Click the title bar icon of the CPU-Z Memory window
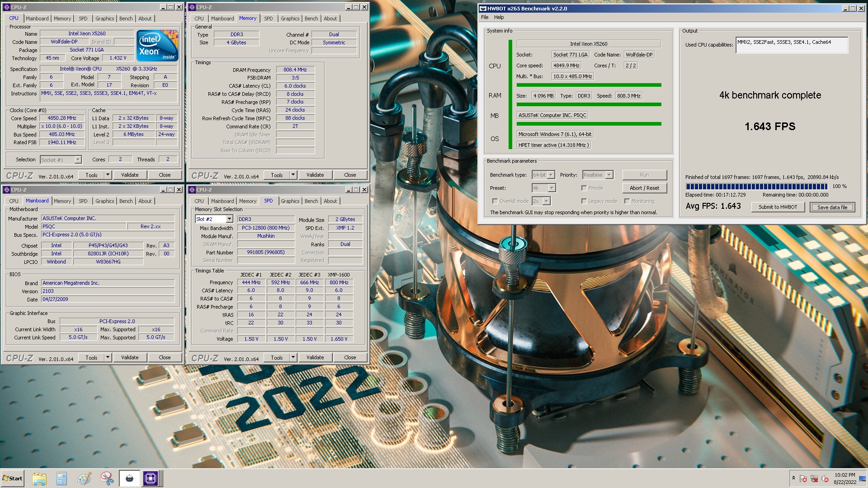Viewport: 868px width, 488px height. pyautogui.click(x=192, y=7)
